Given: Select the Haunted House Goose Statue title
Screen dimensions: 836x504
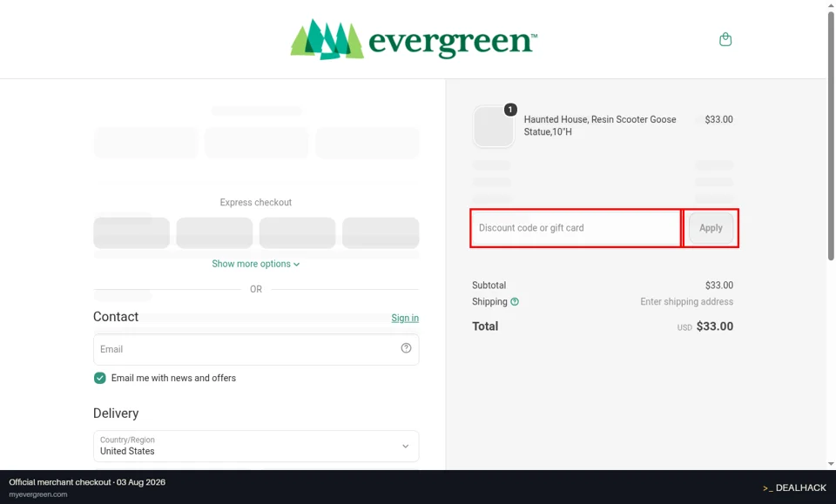Looking at the screenshot, I should [600, 125].
